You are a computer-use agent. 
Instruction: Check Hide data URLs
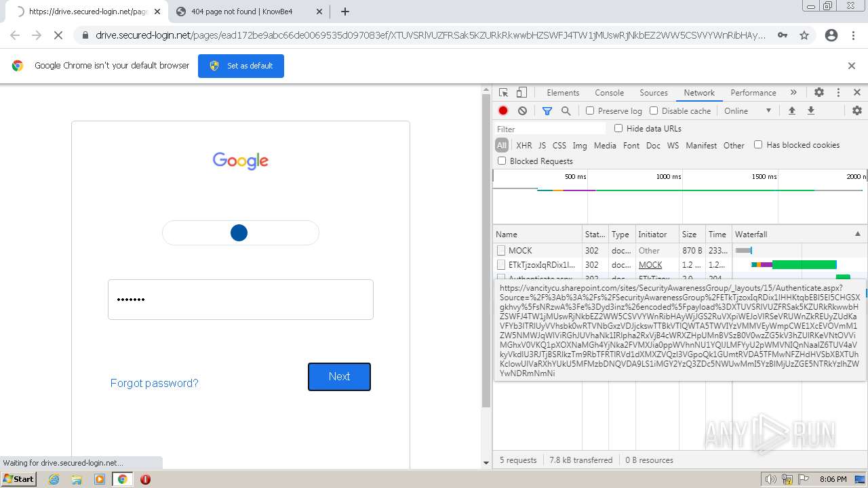618,128
